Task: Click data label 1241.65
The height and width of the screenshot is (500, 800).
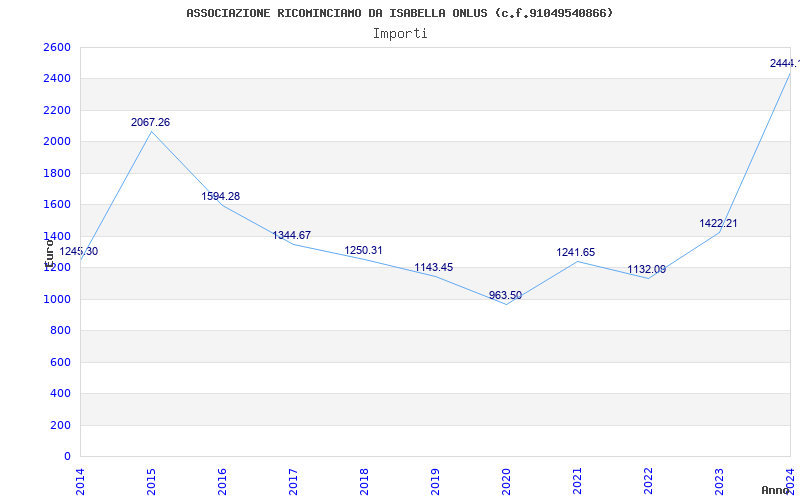Action: 576,253
